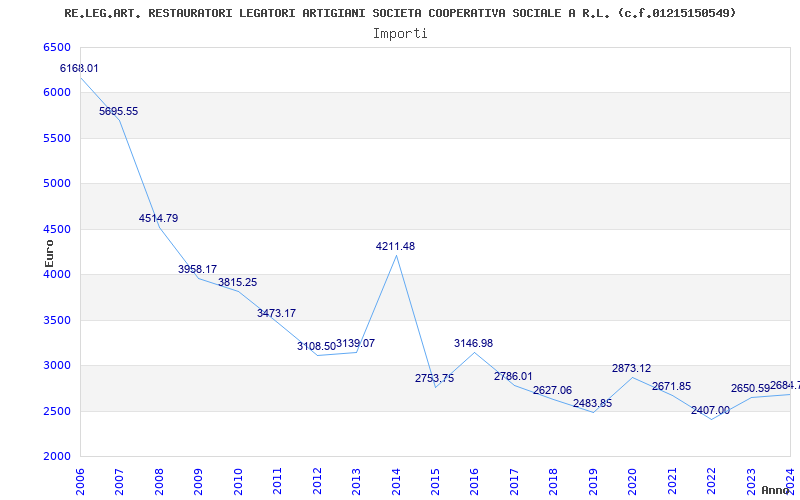Select the 3473.17 data label
The image size is (800, 500).
[x=277, y=313]
